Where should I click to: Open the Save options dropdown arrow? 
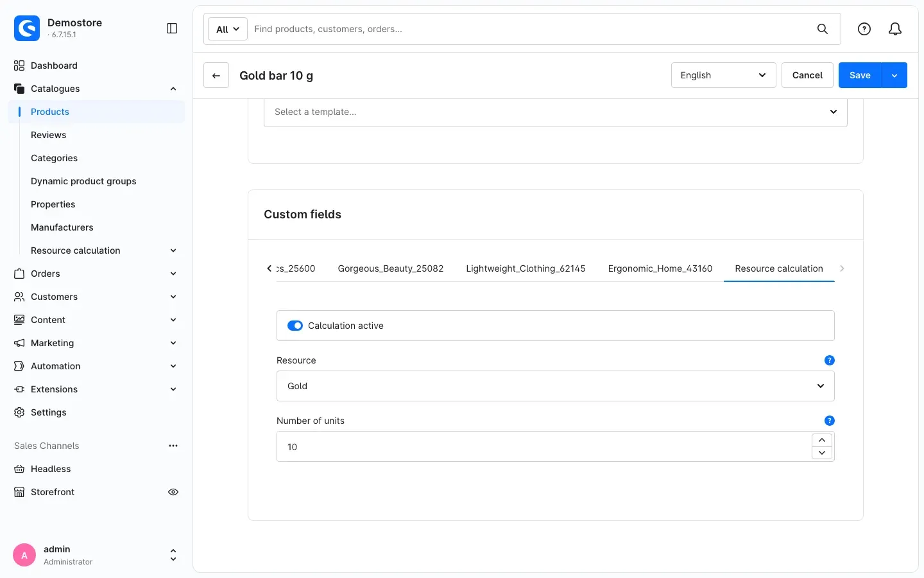pos(894,75)
